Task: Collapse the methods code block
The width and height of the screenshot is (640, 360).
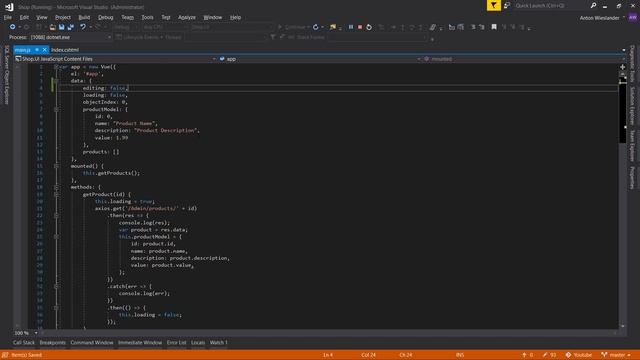Action: pyautogui.click(x=56, y=187)
